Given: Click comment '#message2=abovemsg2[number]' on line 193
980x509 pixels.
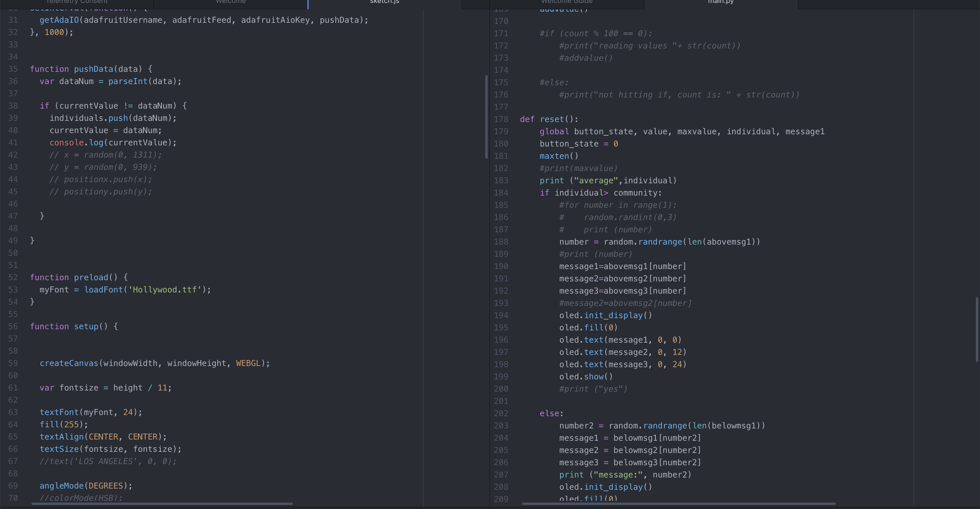Looking at the screenshot, I should 625,303.
